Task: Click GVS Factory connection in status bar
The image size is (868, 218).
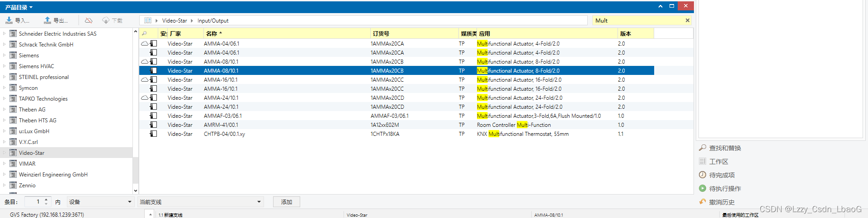Action: click(x=47, y=215)
